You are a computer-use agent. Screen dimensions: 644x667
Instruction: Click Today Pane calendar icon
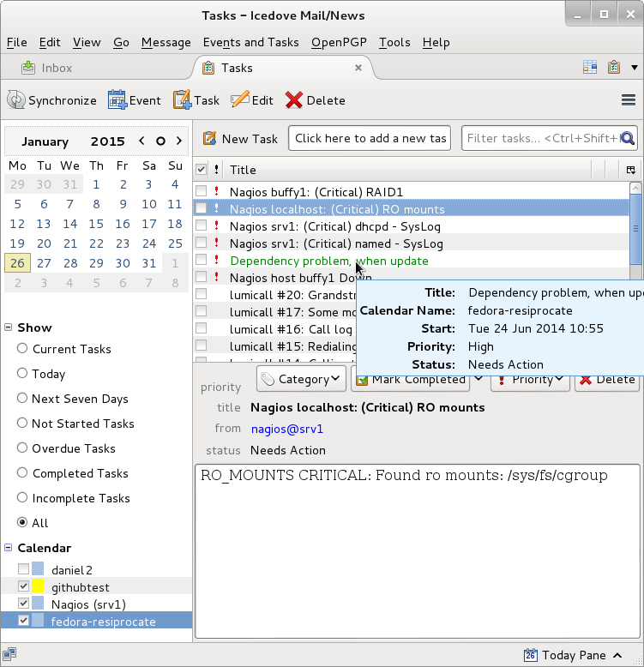click(x=531, y=655)
